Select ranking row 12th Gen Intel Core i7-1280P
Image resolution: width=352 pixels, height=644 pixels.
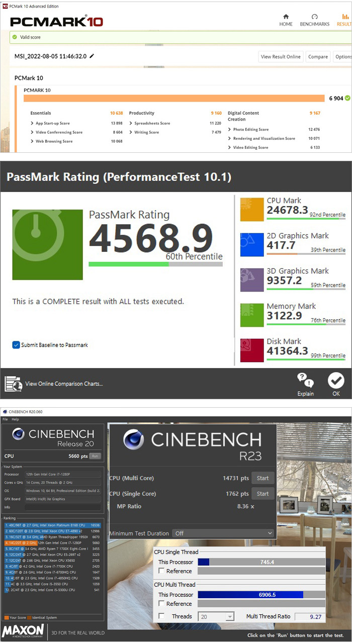point(52,543)
